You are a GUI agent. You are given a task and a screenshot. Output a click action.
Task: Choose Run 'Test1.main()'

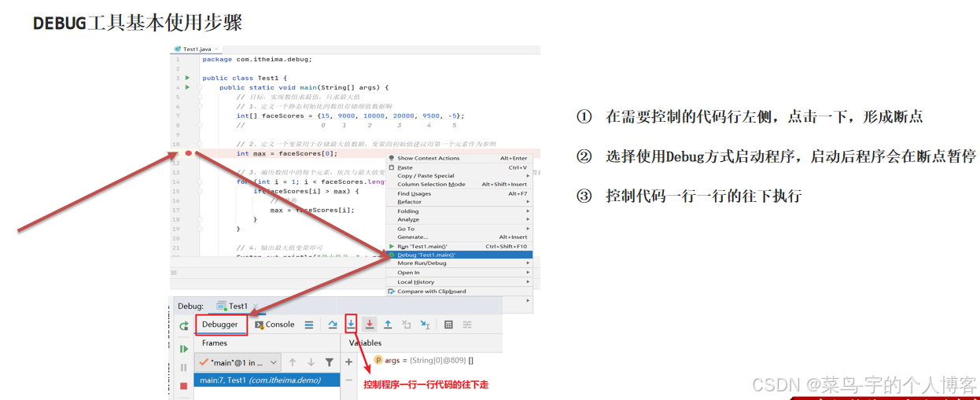coord(460,246)
